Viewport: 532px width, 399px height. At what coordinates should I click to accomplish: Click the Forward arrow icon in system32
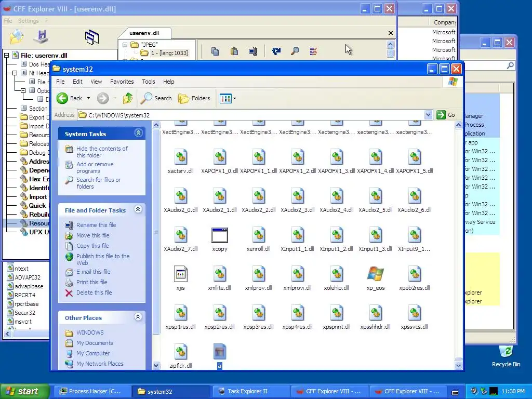pos(103,98)
